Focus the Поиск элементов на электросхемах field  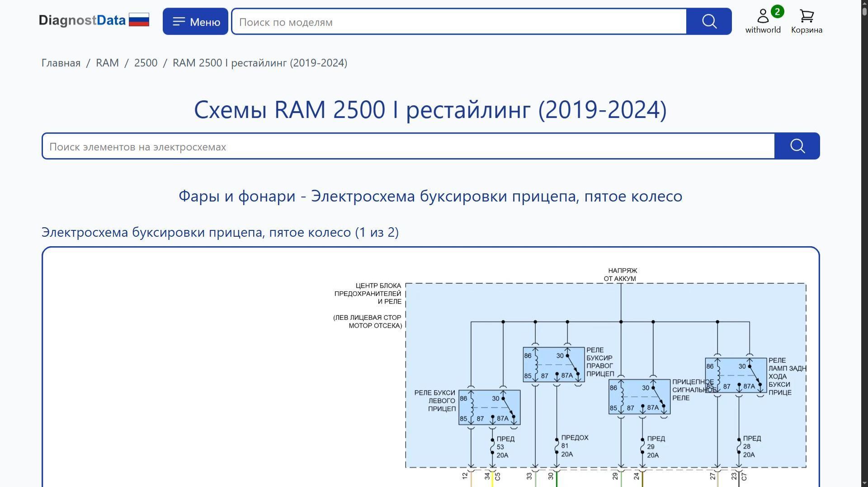click(408, 146)
